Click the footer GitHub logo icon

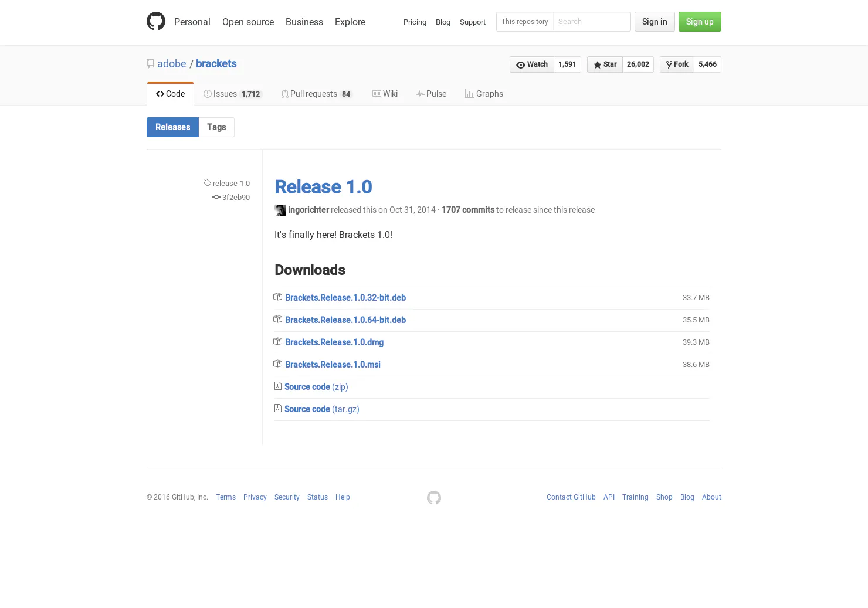(434, 498)
